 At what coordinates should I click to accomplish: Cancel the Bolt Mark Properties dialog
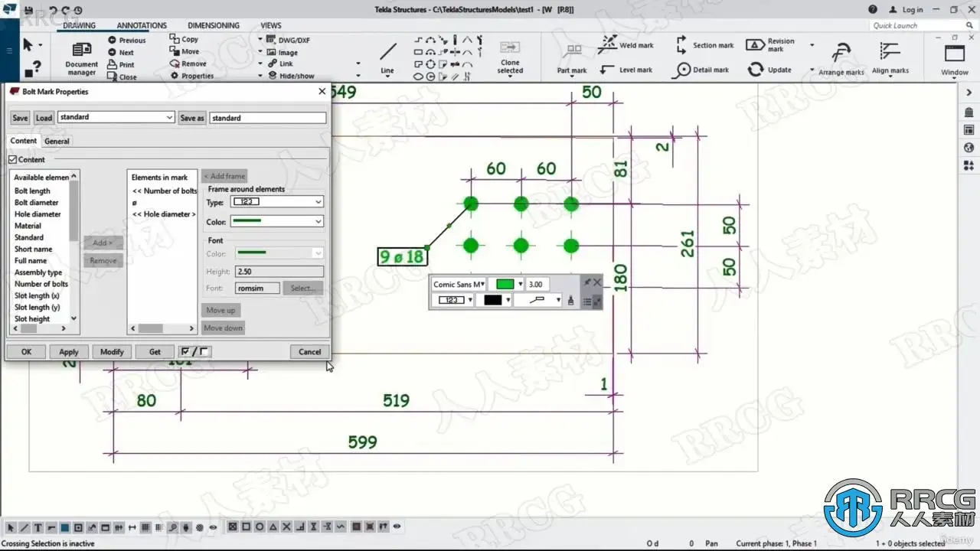(309, 352)
